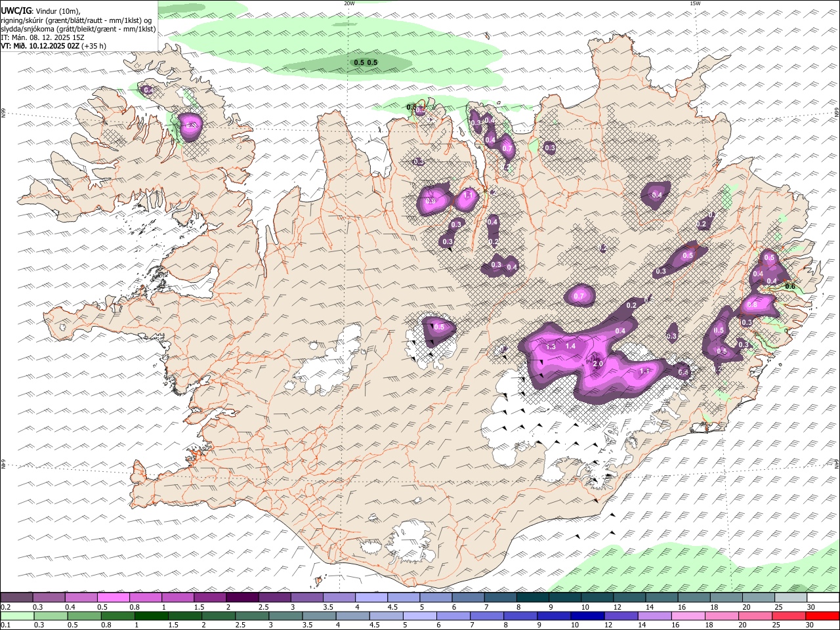The image size is (840, 630).
Task: Select the bright pink 0.5–0.8 upper legend swatch
Action: (114, 597)
